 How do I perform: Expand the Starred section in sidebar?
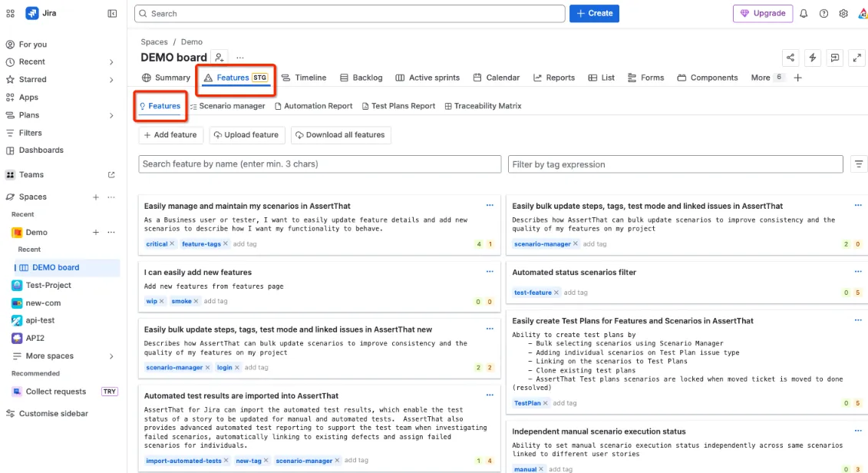pyautogui.click(x=111, y=80)
